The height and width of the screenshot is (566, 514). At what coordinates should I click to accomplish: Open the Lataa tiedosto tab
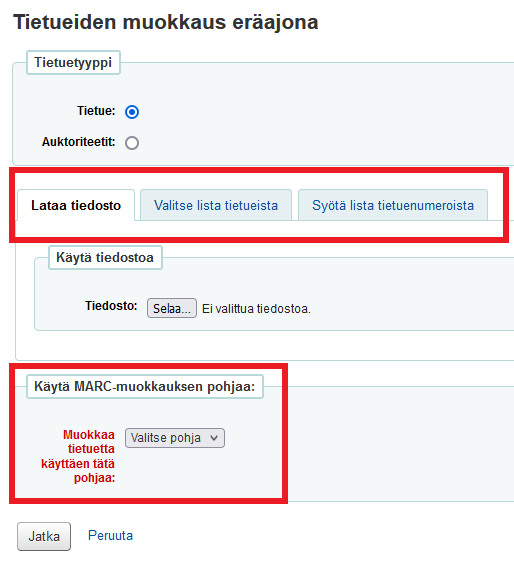click(x=76, y=205)
